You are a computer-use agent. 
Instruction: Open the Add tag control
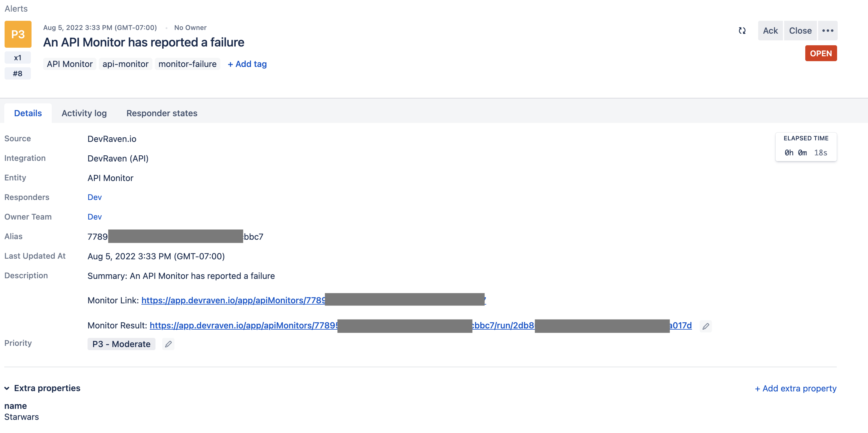tap(247, 64)
